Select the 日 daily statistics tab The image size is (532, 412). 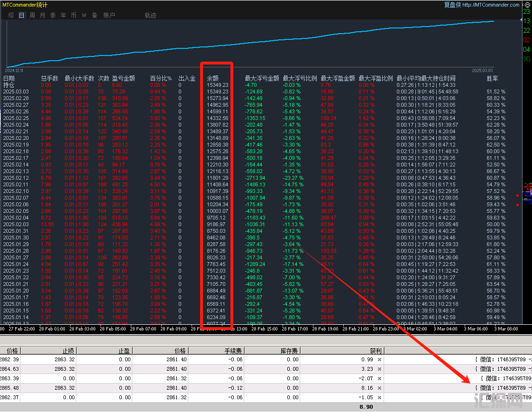coord(22,15)
